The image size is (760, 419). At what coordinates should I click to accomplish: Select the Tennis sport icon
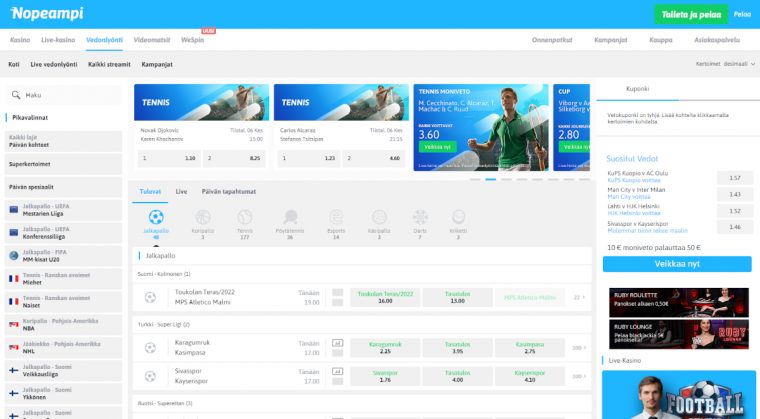(x=245, y=217)
